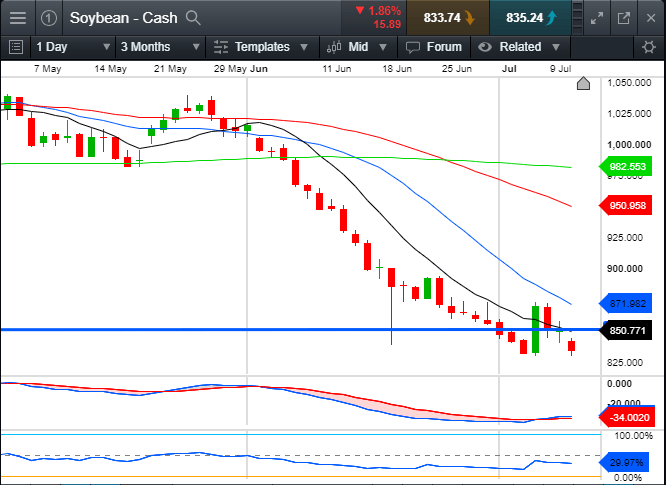Click the sell price 833.74
The width and height of the screenshot is (666, 485).
pyautogui.click(x=448, y=18)
